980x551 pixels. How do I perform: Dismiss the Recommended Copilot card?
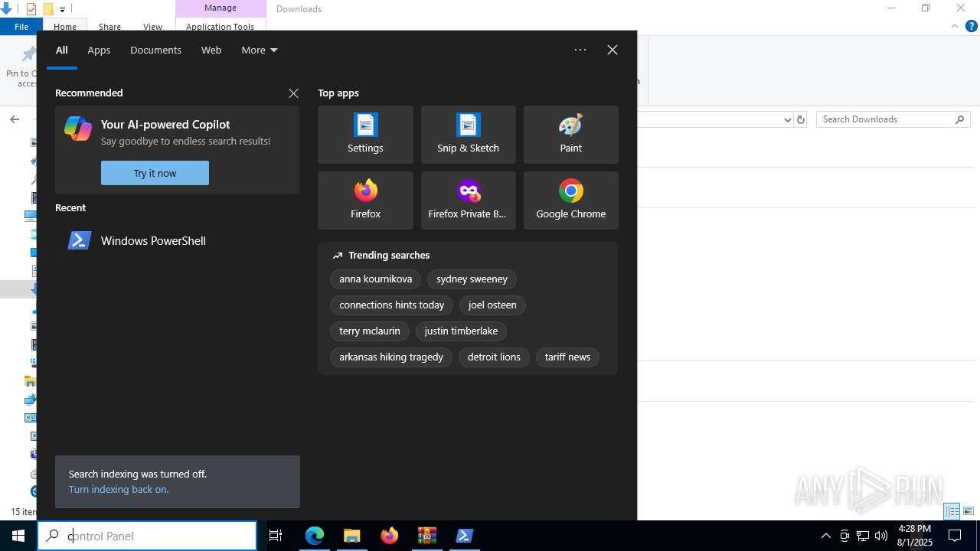(293, 93)
